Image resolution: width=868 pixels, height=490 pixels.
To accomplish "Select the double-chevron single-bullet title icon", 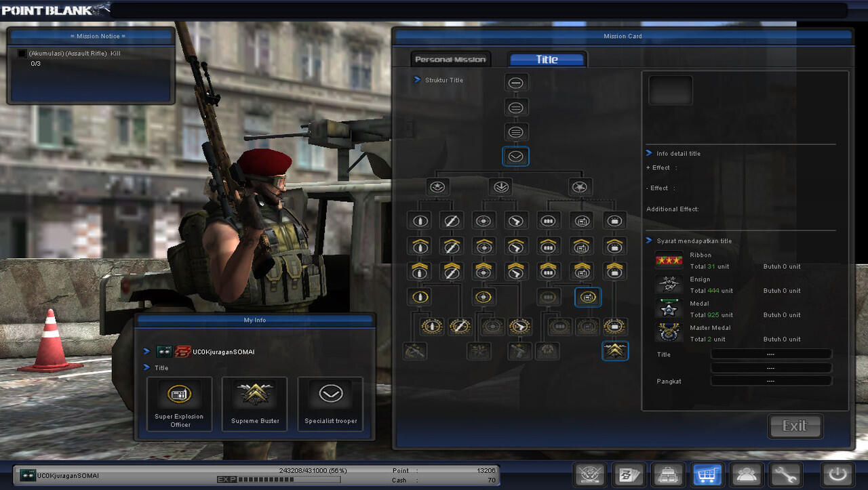I will coord(418,271).
